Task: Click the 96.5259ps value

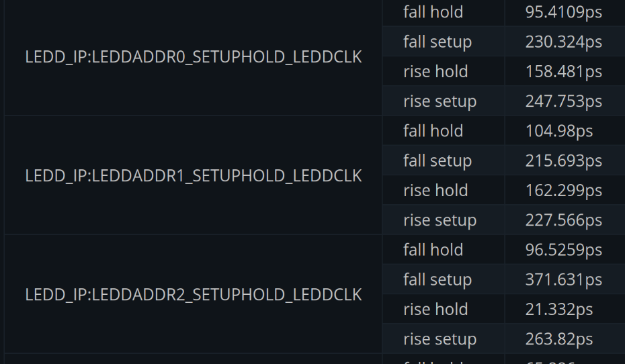Action: click(563, 250)
